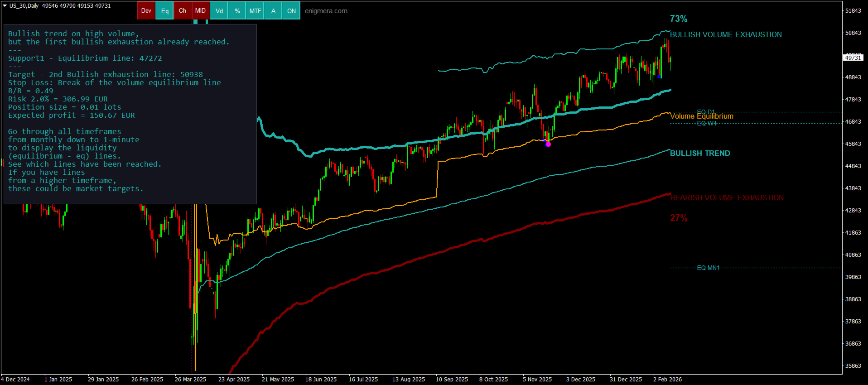Click the 'Support1 - Equilibrium line: 47272' text
Screen dimensions: 868x385
[85, 58]
